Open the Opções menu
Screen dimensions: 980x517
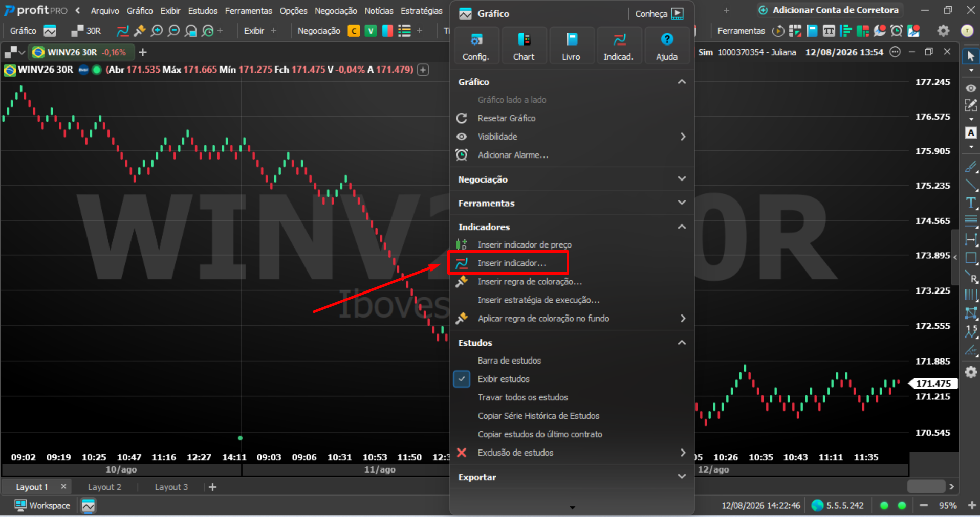293,11
